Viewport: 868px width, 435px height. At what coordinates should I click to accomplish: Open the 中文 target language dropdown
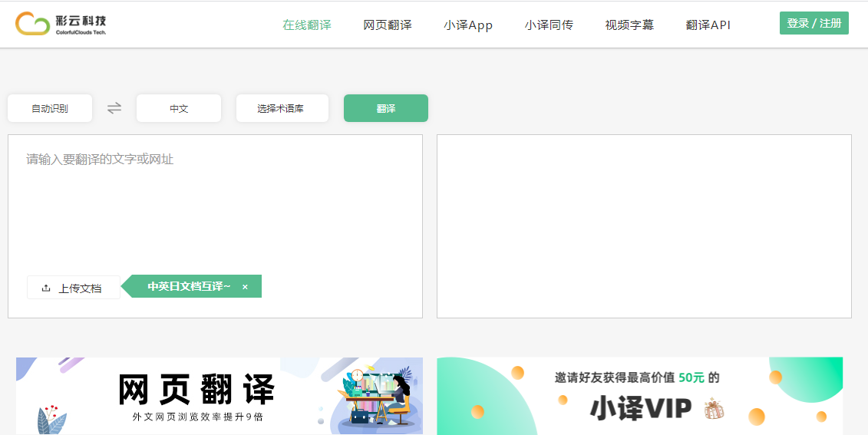179,108
